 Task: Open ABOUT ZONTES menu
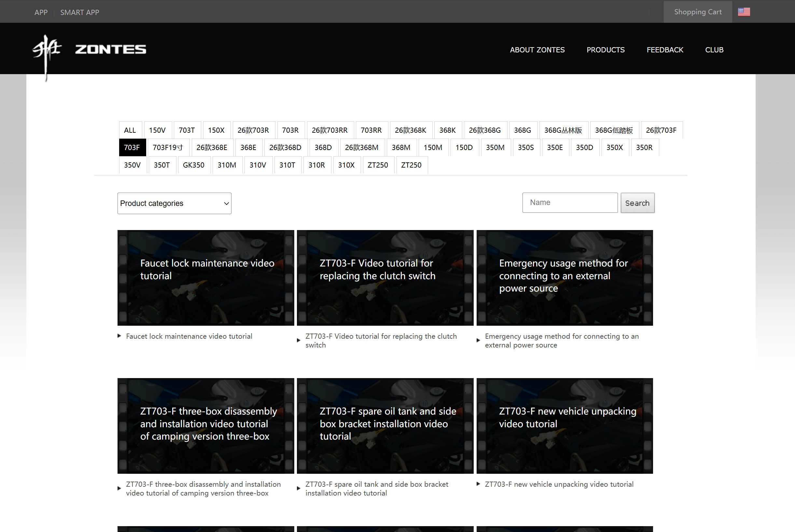point(537,50)
